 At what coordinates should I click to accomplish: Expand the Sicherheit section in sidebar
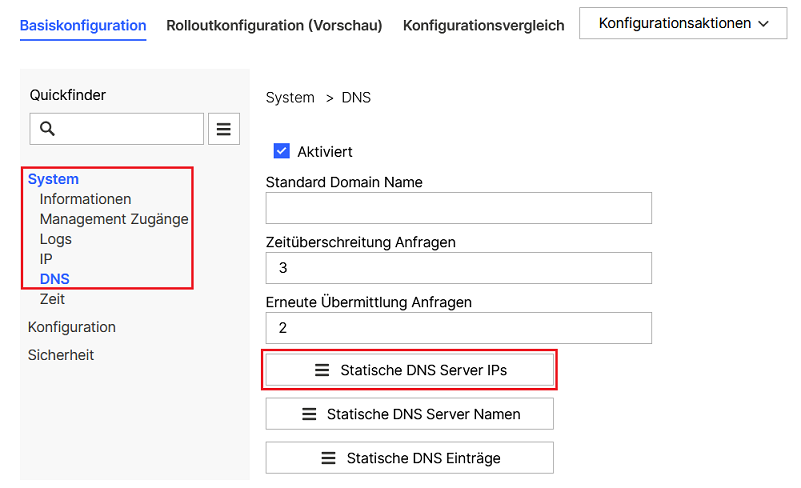point(61,355)
